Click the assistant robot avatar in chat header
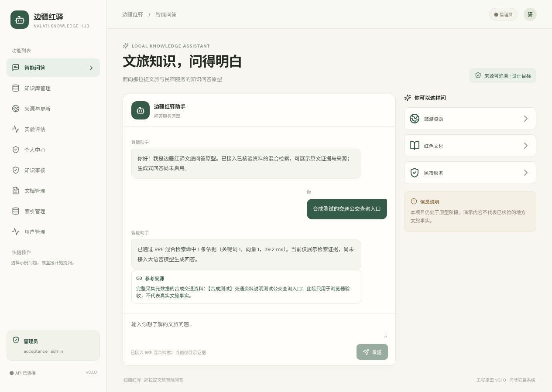552x392 pixels. pyautogui.click(x=141, y=110)
